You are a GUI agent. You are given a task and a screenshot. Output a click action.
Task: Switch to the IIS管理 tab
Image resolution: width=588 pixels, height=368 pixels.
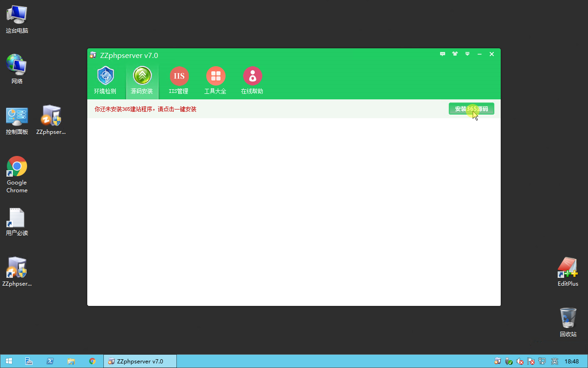pyautogui.click(x=179, y=80)
